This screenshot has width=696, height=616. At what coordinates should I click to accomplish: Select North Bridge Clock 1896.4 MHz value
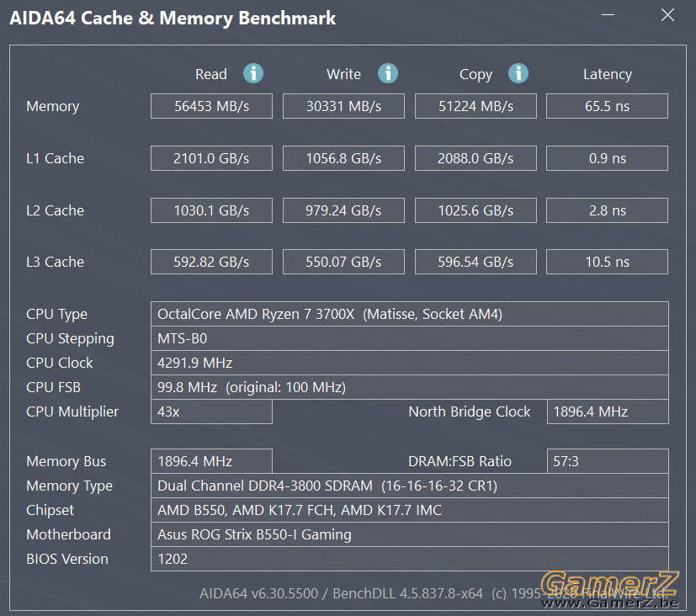coord(608,412)
